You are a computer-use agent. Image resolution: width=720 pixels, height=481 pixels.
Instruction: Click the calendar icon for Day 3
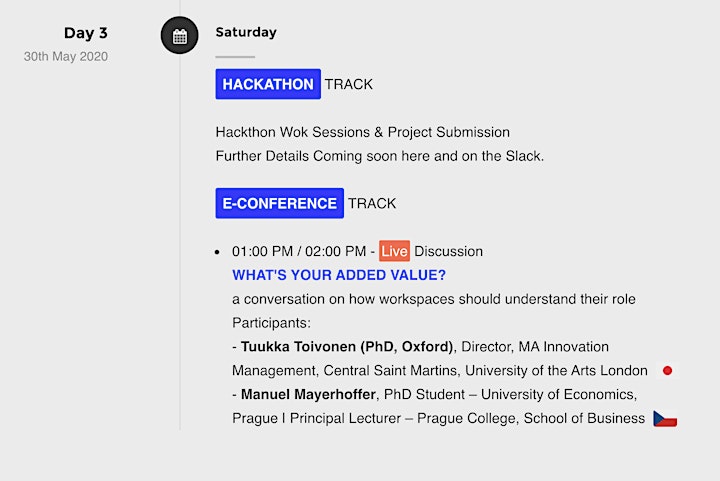coord(180,35)
